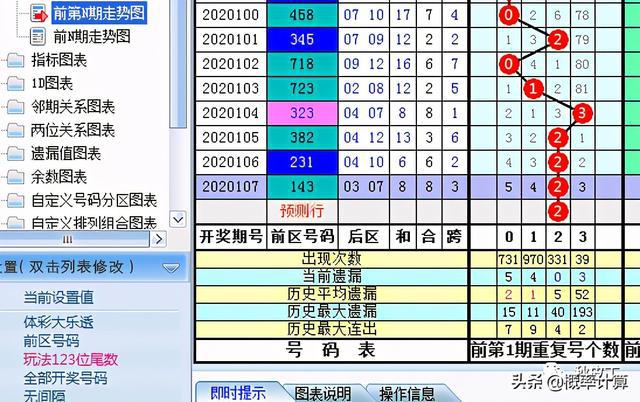Click the red circle in the 预测行 row

(558, 211)
